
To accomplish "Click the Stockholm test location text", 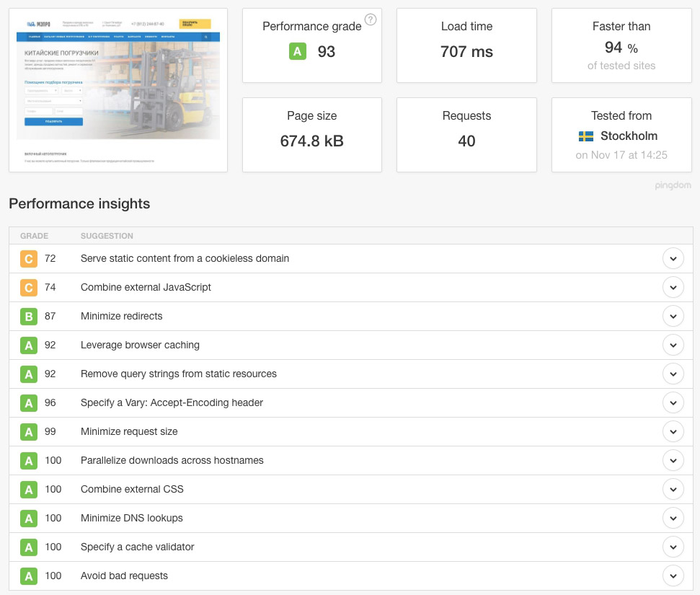I will pos(629,136).
